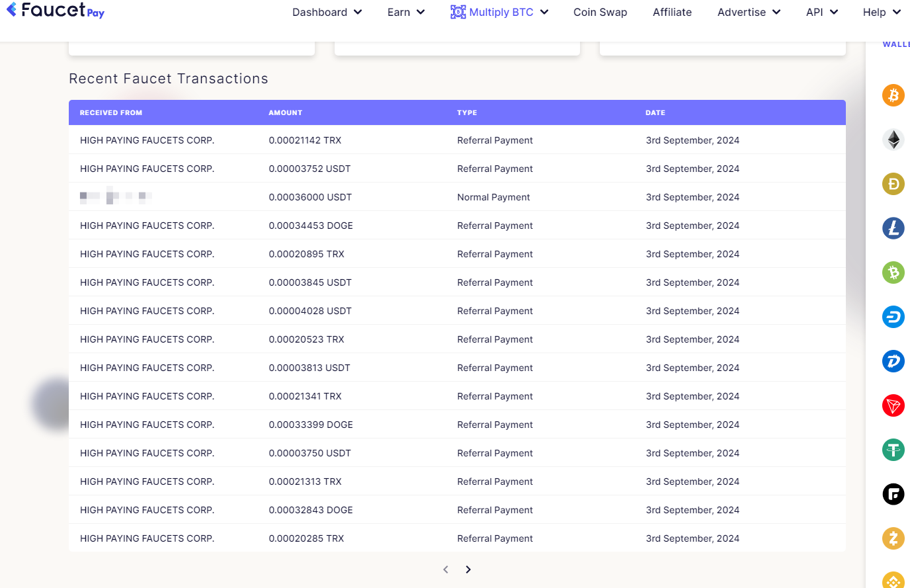
Task: Select the 0.00034453 DOGE amount cell
Action: click(x=311, y=226)
